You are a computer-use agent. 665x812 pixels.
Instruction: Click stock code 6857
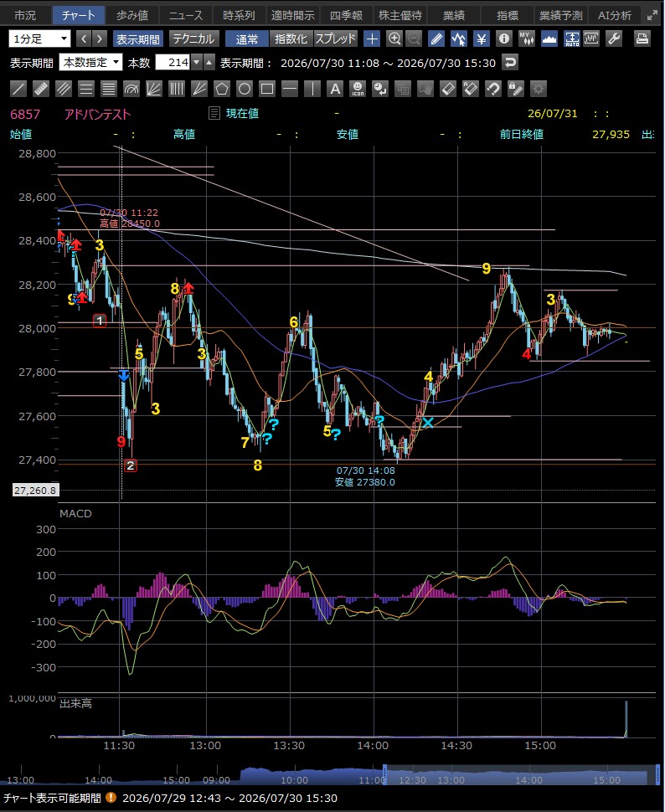(x=25, y=114)
